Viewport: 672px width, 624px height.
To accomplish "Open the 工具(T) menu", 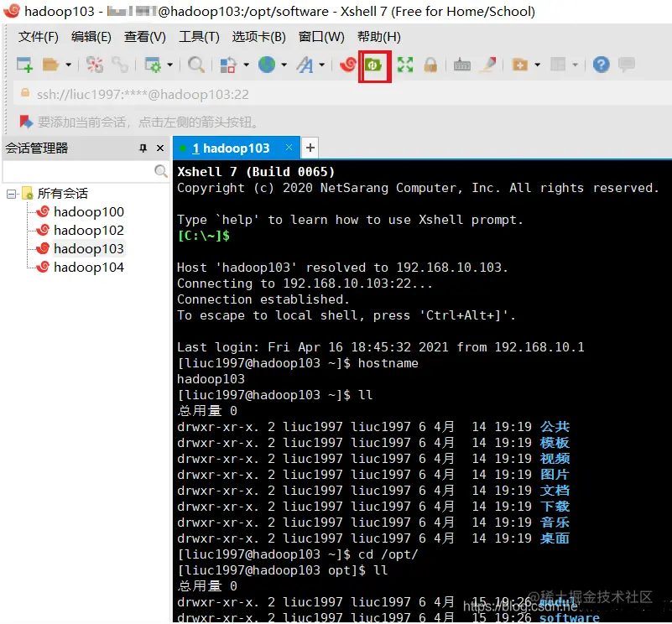I will tap(199, 37).
